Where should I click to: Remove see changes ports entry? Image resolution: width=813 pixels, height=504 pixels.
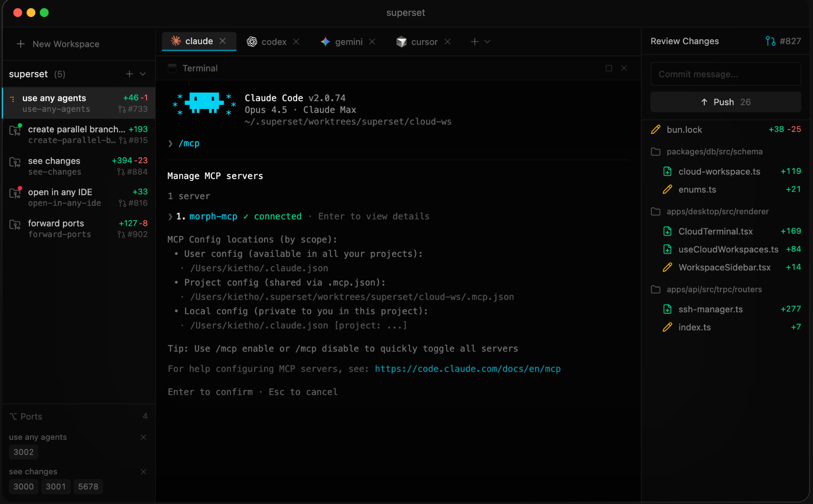coord(143,472)
